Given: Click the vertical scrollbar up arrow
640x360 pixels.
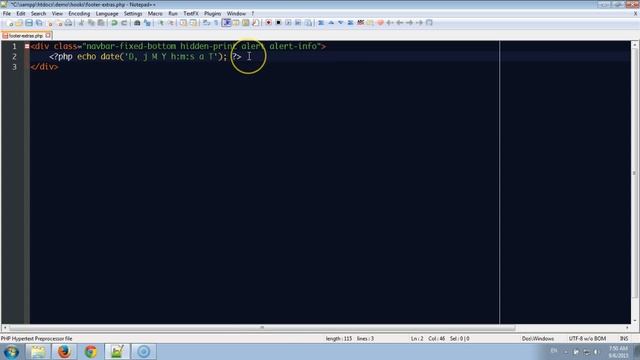Looking at the screenshot, I should coord(634,44).
